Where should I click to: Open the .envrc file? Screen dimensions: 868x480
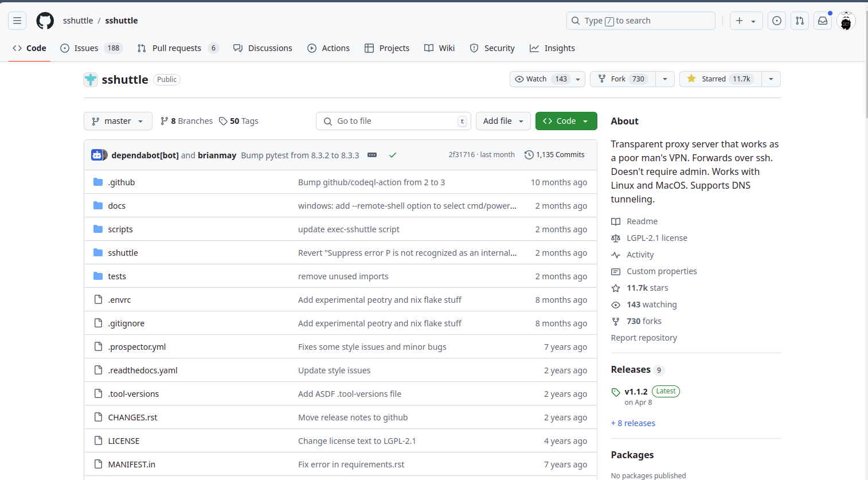coord(119,300)
